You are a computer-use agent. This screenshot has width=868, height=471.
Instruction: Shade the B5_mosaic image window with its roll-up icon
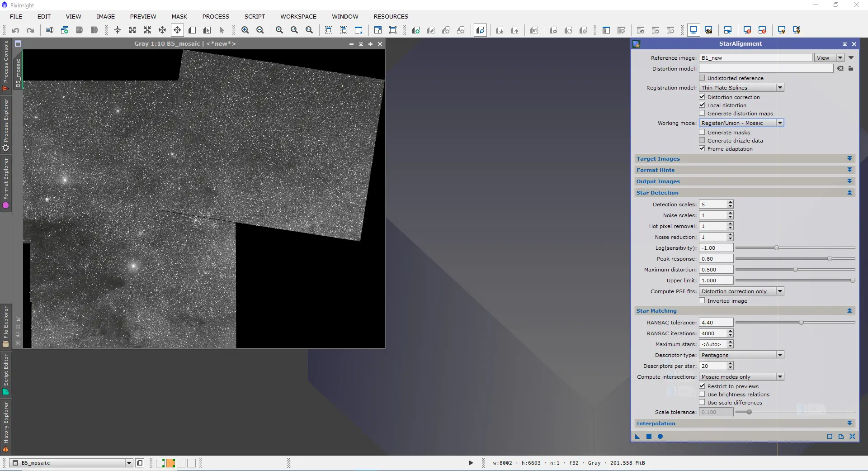[x=361, y=44]
